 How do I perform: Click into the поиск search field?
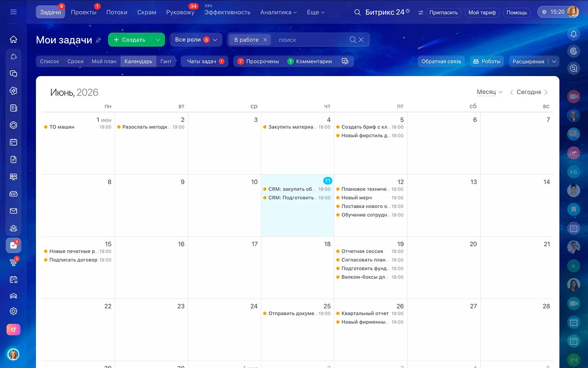310,40
